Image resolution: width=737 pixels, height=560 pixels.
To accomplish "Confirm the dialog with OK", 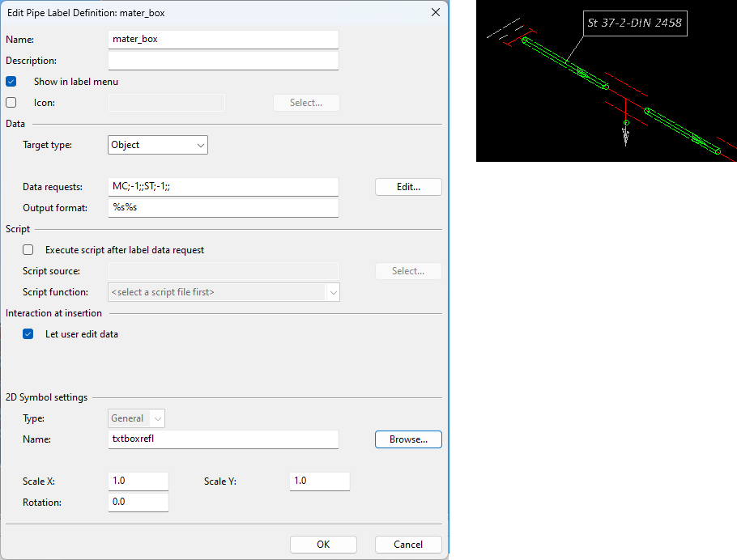I will (323, 545).
